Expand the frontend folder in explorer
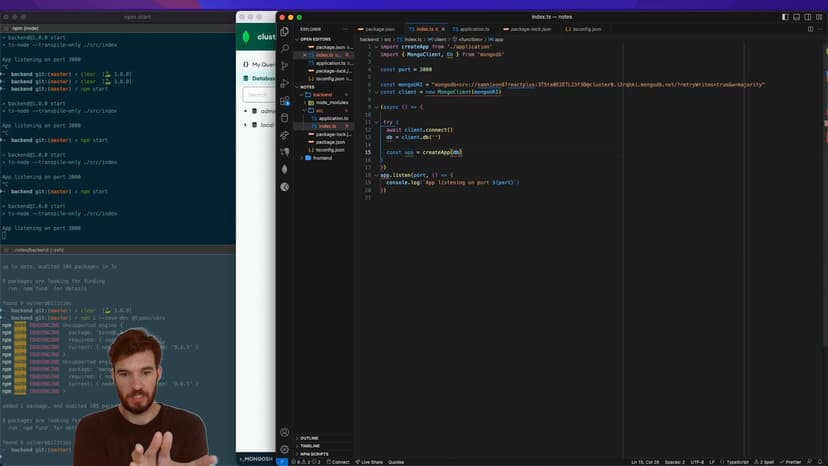Image resolution: width=828 pixels, height=466 pixels. pyautogui.click(x=323, y=158)
